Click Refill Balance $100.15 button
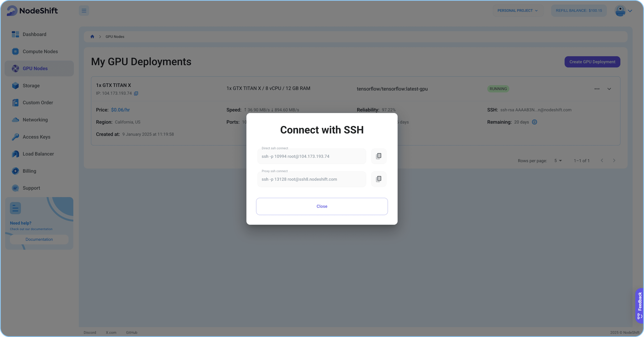The image size is (644, 337). click(579, 11)
